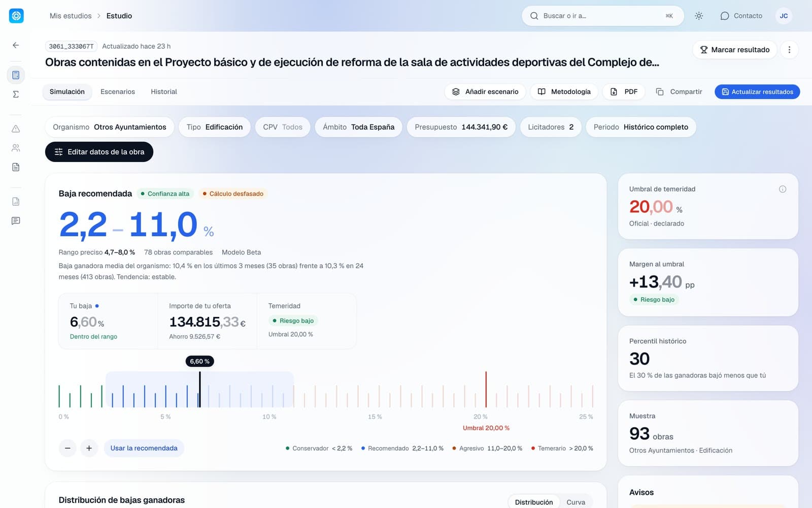Open the sigma icon in the sidebar
The image size is (812, 508).
point(16,94)
